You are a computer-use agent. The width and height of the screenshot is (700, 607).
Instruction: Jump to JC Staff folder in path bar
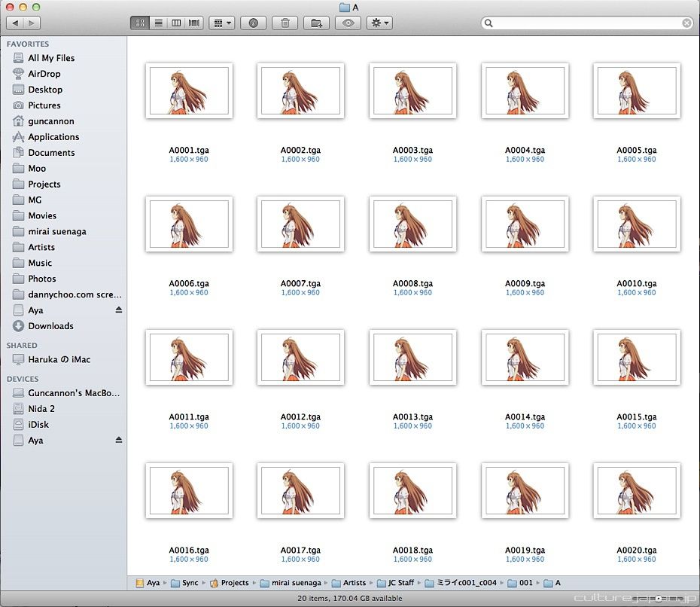pos(400,583)
